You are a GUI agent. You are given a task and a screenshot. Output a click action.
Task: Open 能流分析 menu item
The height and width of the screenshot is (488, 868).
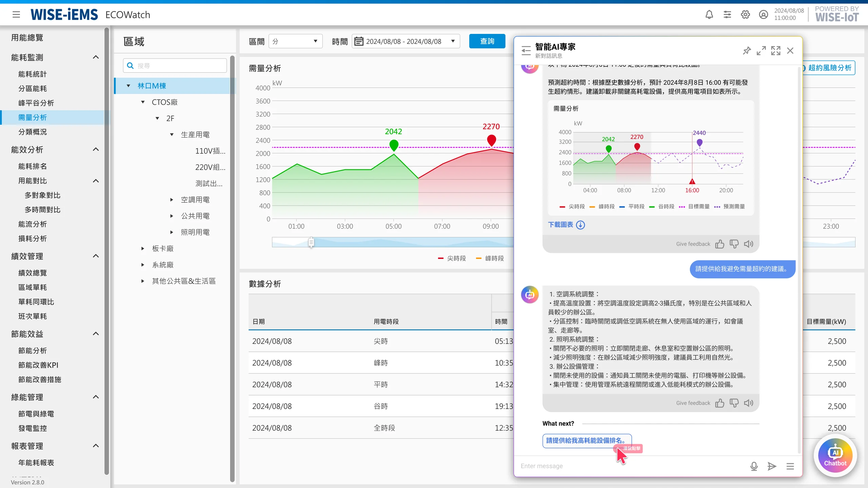[x=33, y=224]
